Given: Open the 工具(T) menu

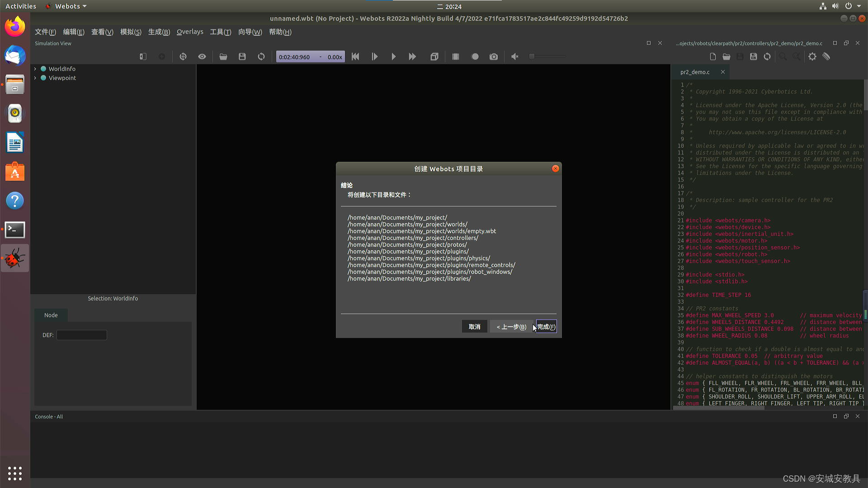Looking at the screenshot, I should click(x=220, y=32).
